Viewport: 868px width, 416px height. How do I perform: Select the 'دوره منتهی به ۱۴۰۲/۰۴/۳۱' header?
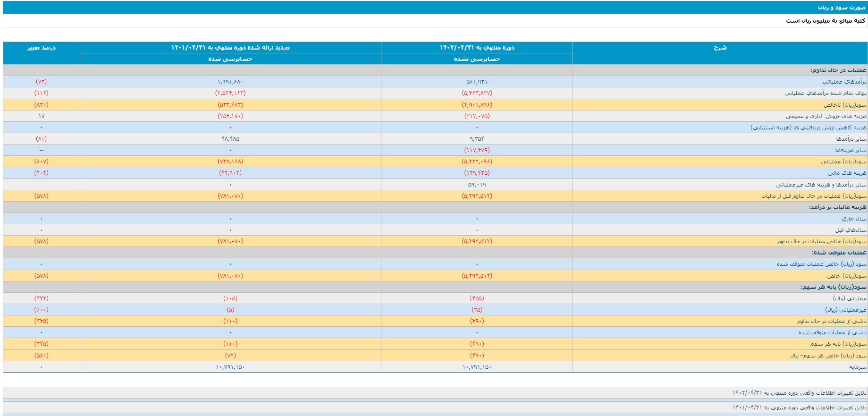(x=477, y=48)
